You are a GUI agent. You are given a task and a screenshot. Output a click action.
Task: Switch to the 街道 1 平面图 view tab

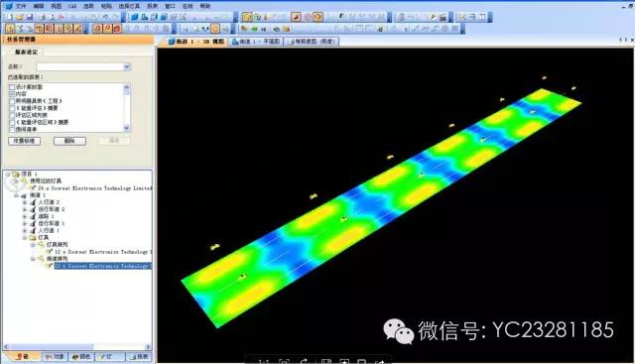[256, 42]
